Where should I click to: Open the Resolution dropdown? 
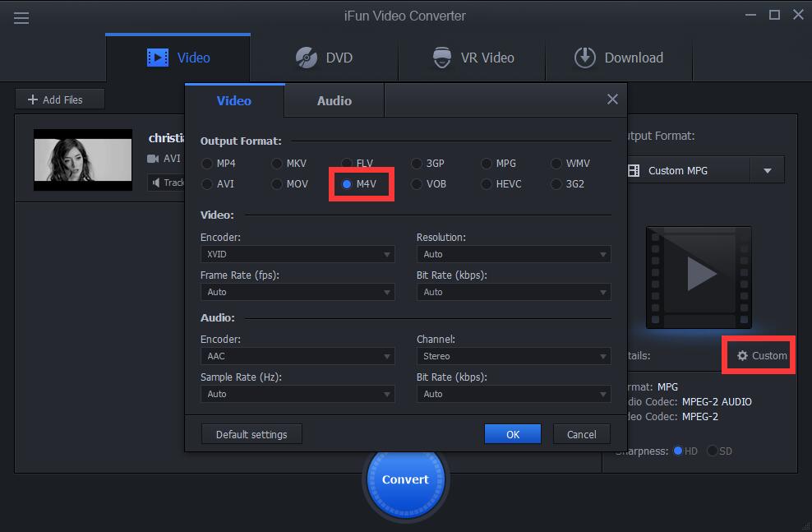pos(514,254)
